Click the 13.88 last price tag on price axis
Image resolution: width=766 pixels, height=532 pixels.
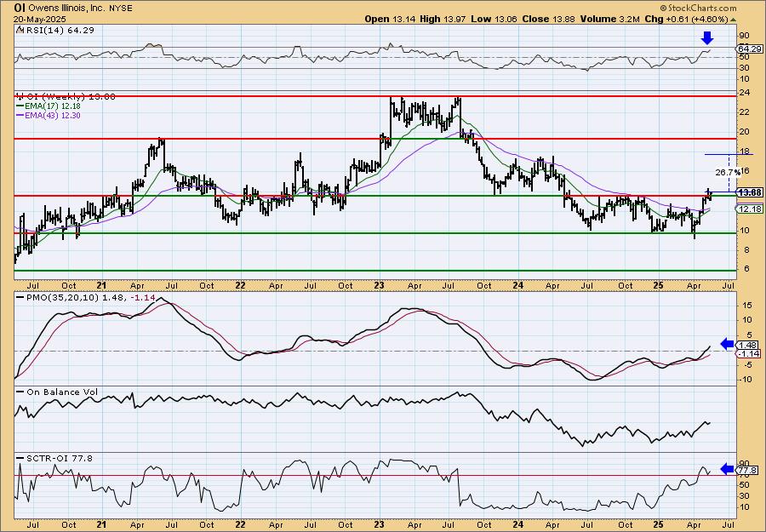point(749,192)
